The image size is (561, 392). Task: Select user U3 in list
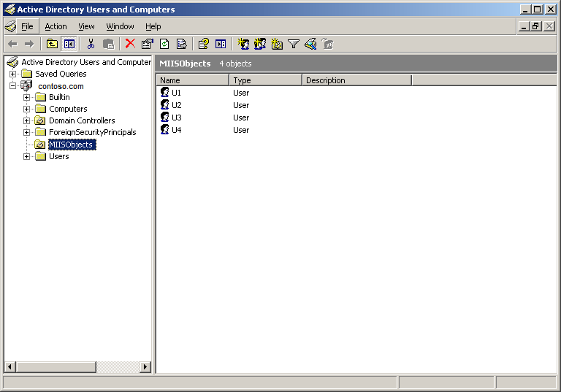pyautogui.click(x=176, y=118)
